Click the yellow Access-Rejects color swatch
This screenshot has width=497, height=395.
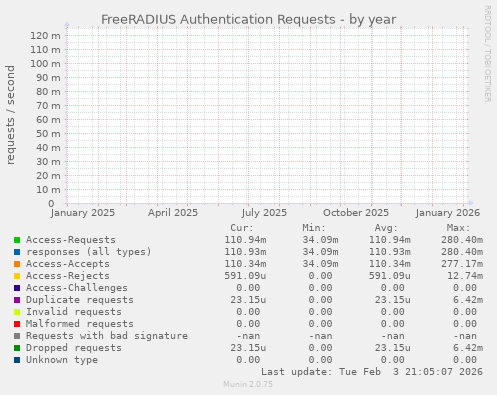[17, 276]
